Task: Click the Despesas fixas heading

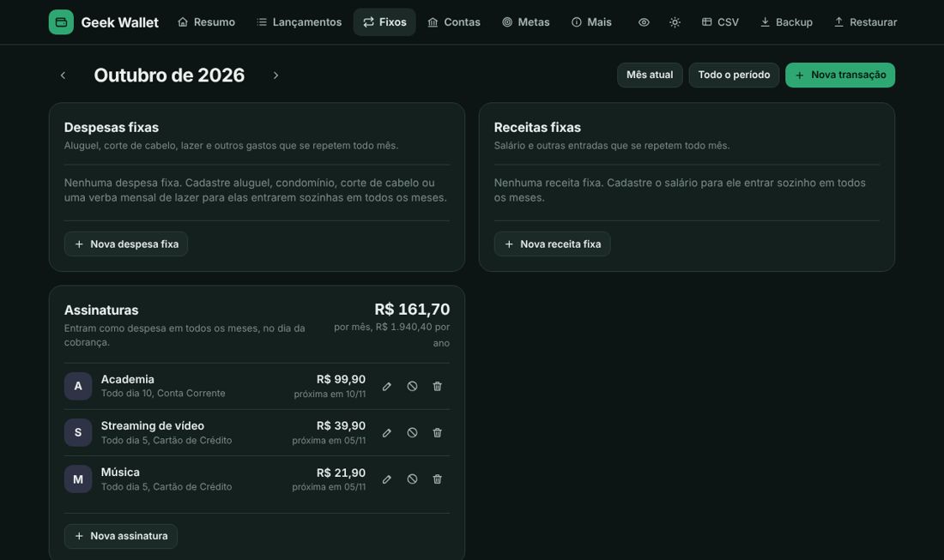Action: [x=112, y=128]
